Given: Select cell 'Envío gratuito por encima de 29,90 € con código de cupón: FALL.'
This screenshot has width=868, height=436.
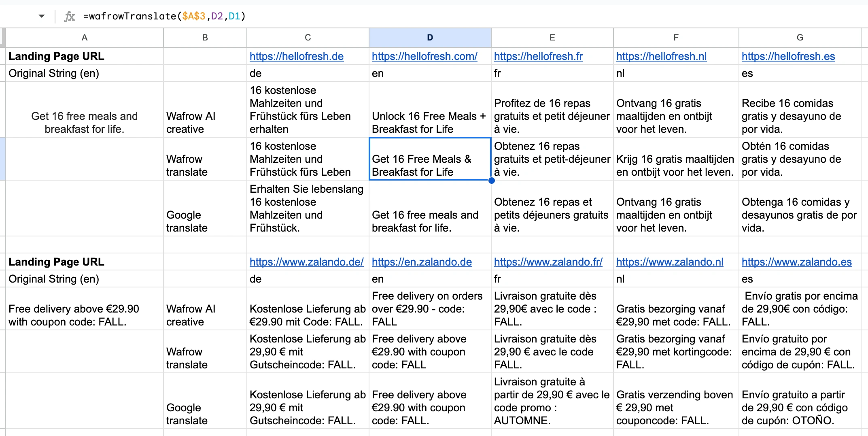Looking at the screenshot, I should click(x=800, y=351).
